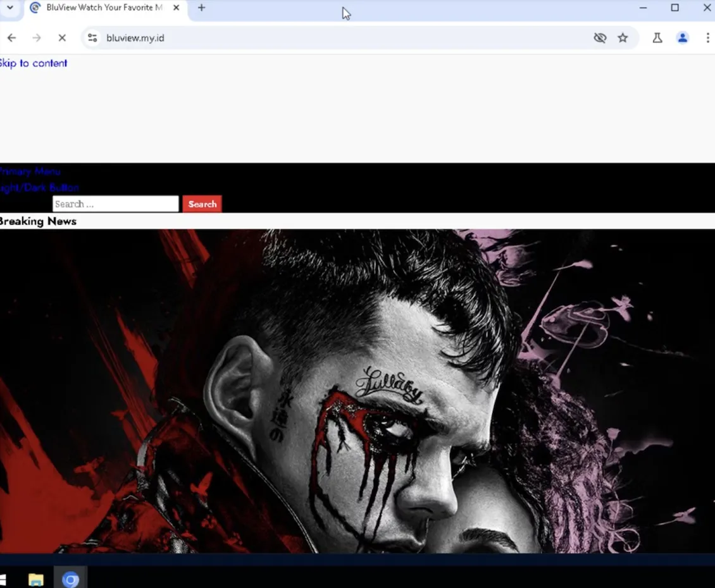This screenshot has width=715, height=588.
Task: Select the BluView browser tab
Action: tap(101, 8)
